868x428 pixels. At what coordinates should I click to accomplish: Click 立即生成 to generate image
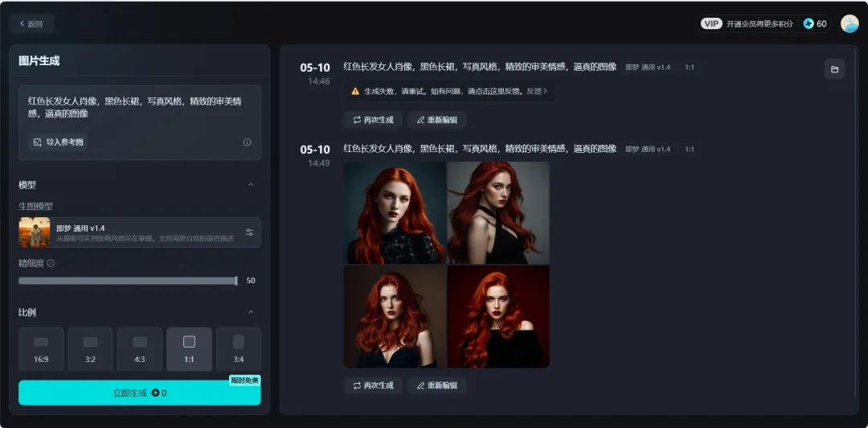click(x=139, y=393)
